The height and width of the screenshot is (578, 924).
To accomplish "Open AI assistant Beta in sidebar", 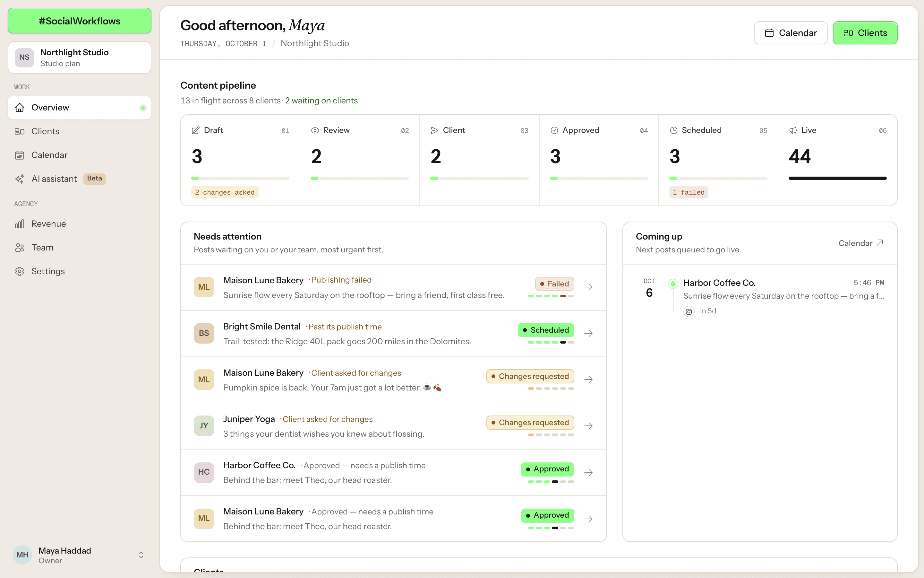I will [80, 179].
